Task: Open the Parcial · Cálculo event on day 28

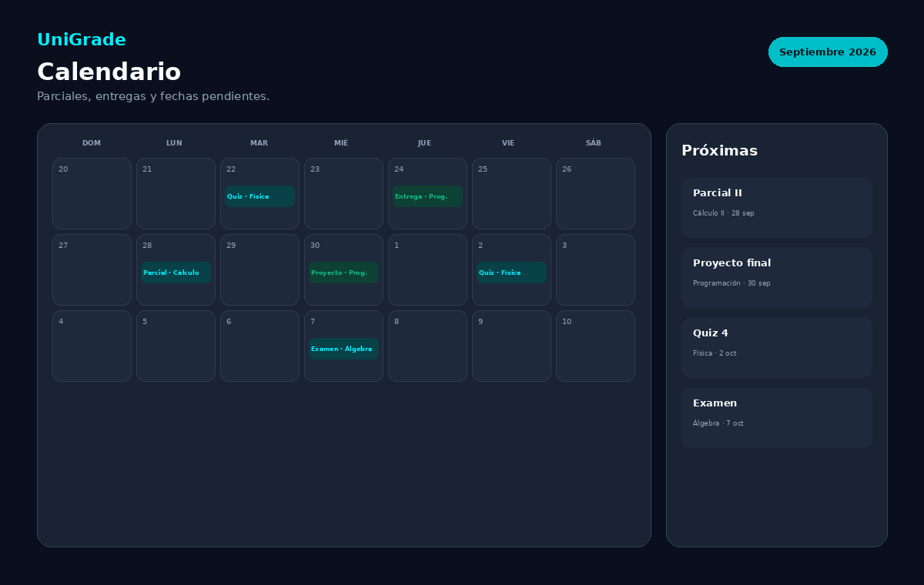Action: [176, 272]
